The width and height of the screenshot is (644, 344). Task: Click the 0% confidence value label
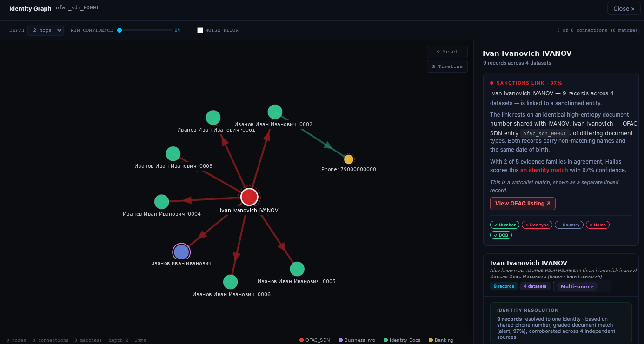click(x=177, y=30)
